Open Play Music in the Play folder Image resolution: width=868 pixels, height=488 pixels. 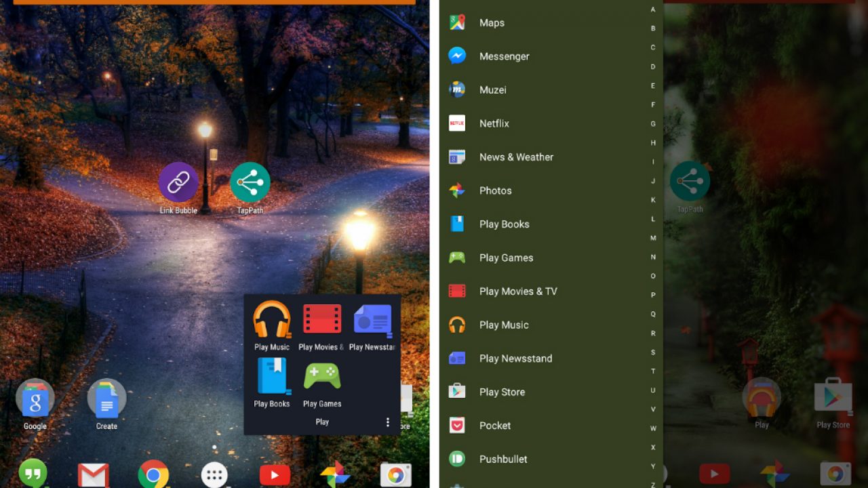pyautogui.click(x=272, y=320)
